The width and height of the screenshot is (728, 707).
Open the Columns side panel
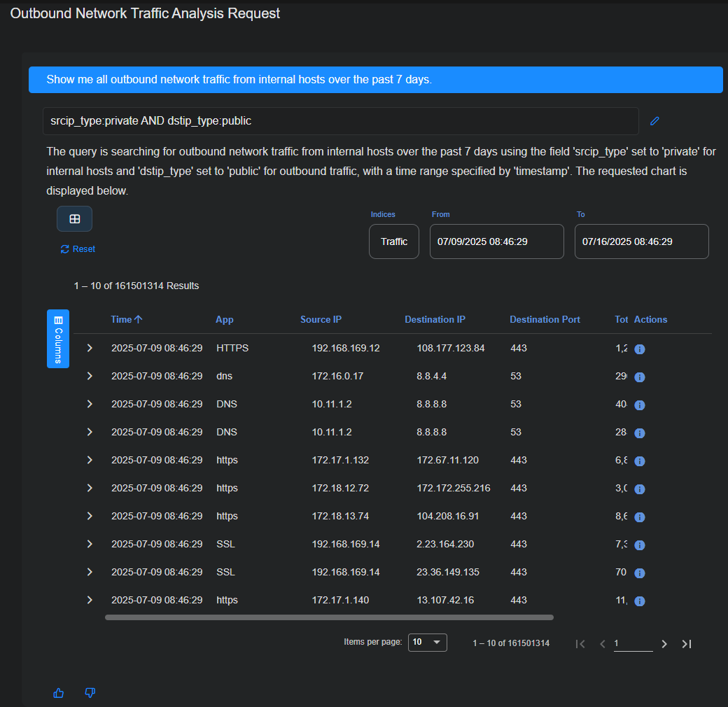click(58, 338)
